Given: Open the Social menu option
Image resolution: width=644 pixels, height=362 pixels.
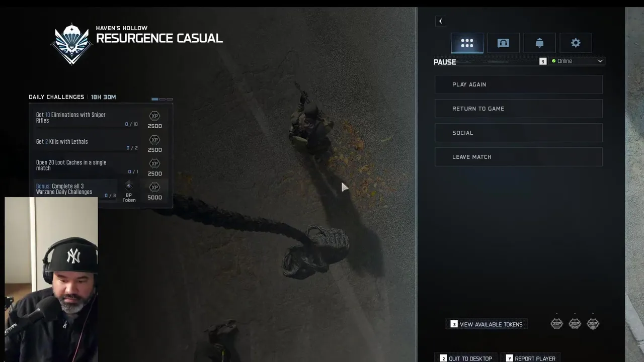Looking at the screenshot, I should tap(519, 133).
